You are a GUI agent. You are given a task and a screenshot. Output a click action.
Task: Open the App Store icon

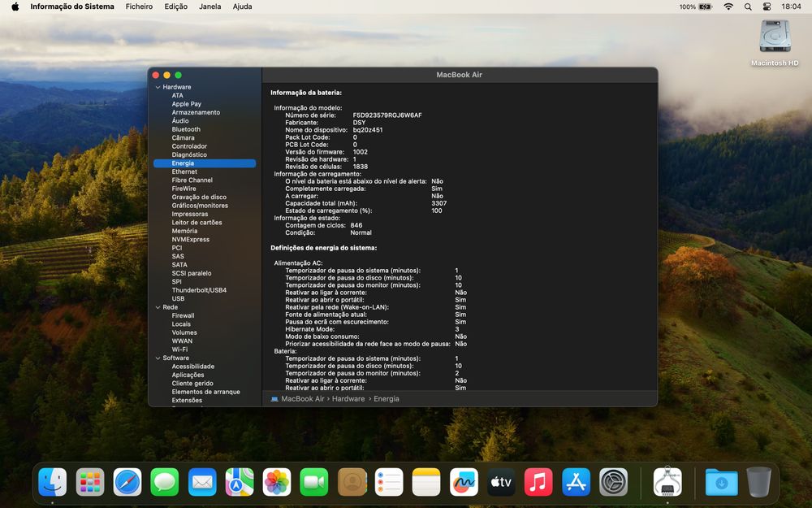576,482
